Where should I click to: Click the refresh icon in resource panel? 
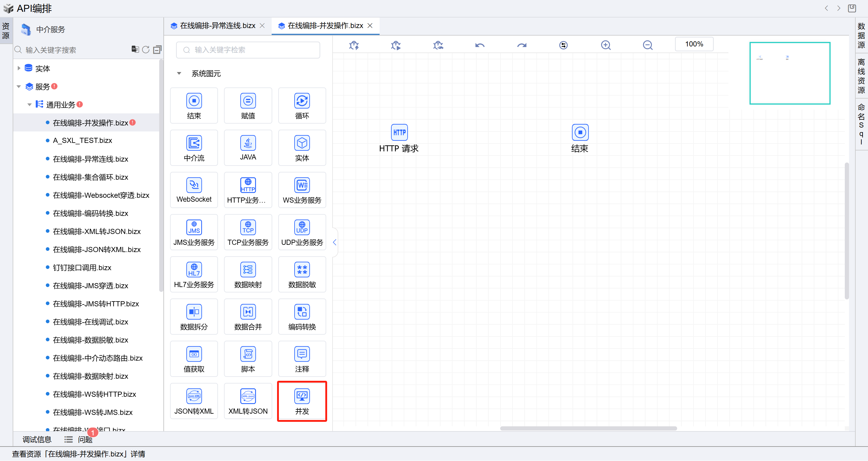pos(146,49)
